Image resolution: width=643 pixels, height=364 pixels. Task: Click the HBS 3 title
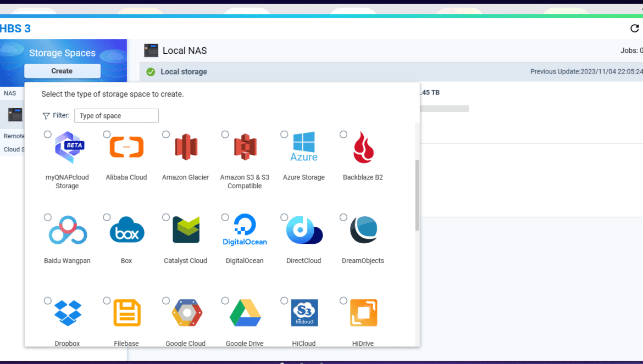point(15,28)
